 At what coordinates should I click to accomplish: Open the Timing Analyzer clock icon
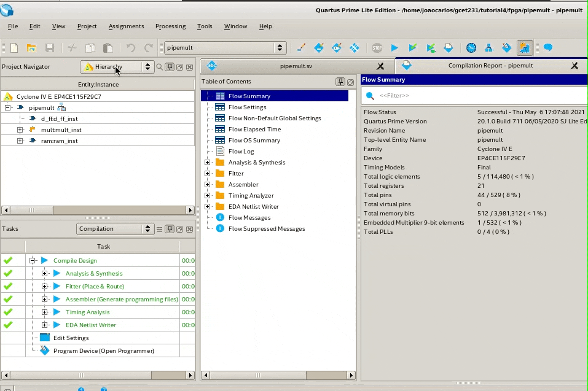pos(471,48)
